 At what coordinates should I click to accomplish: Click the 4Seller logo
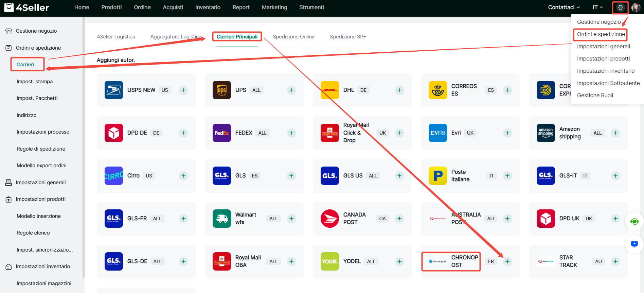click(x=26, y=7)
